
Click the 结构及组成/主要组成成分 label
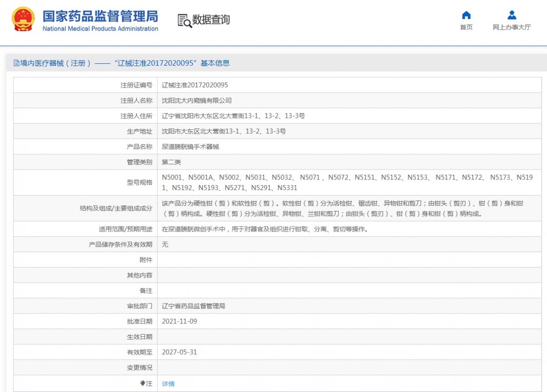pyautogui.click(x=116, y=208)
